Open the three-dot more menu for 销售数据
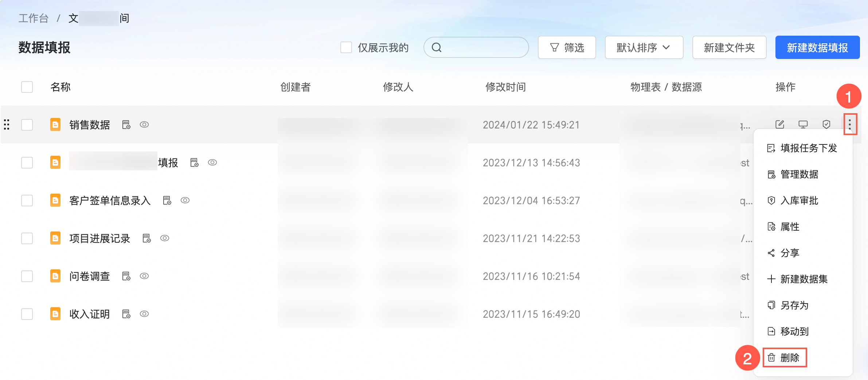Viewport: 868px width, 380px height. point(850,124)
